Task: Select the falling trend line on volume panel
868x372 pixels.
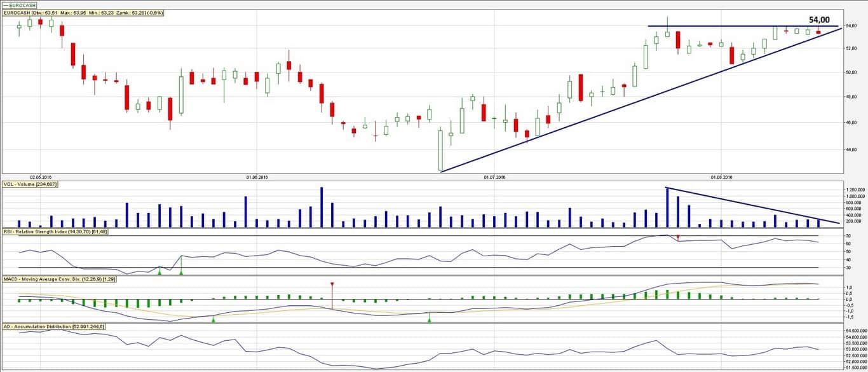Action: pos(743,203)
